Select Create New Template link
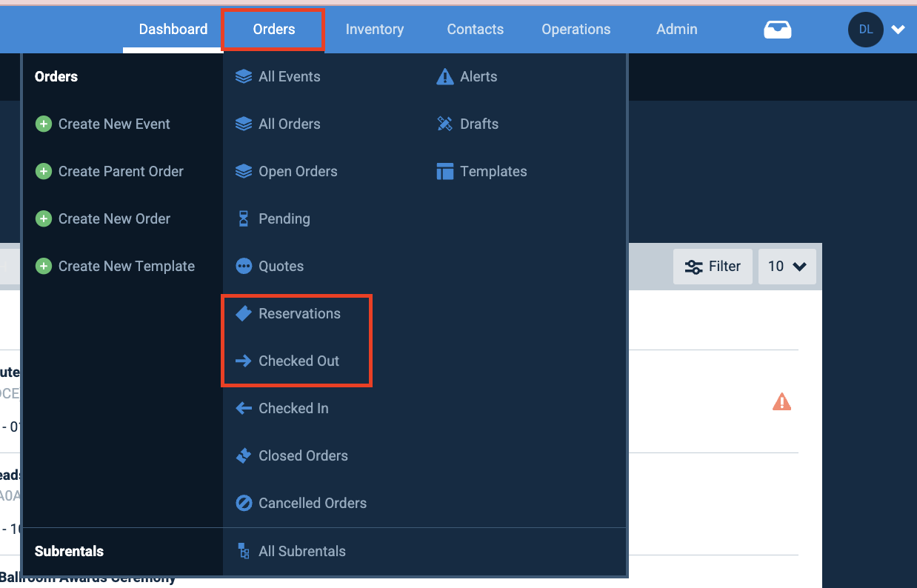 tap(127, 266)
